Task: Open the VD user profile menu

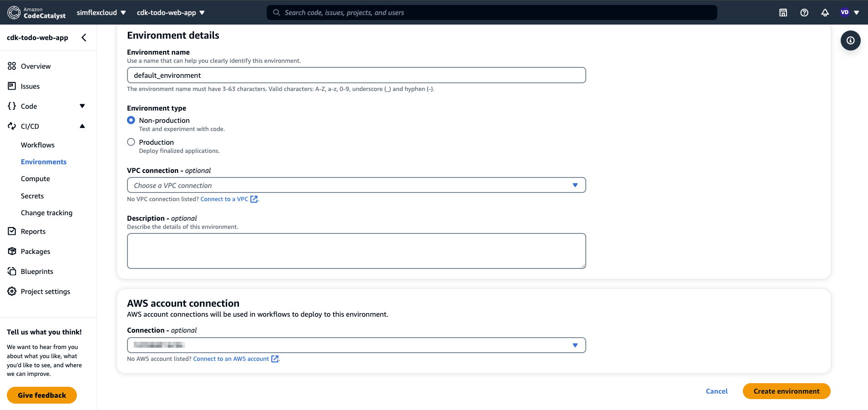Action: click(849, 12)
